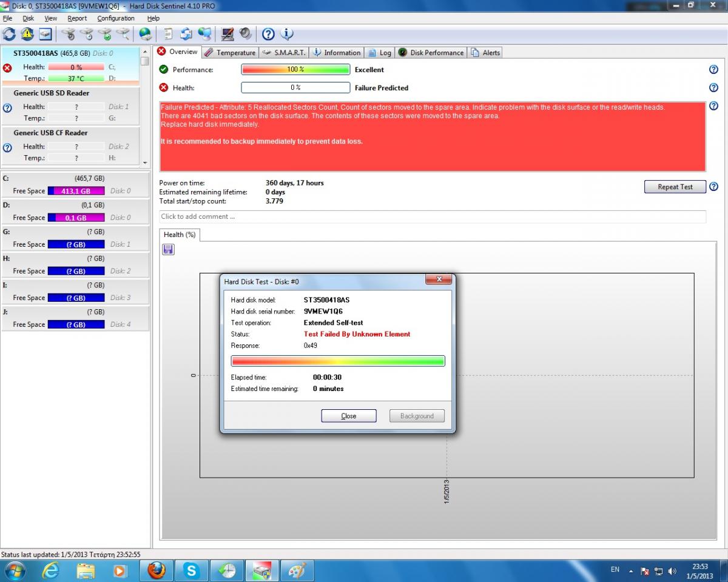Open the Disk menu
Screen dimensions: 728x582
tap(28, 18)
